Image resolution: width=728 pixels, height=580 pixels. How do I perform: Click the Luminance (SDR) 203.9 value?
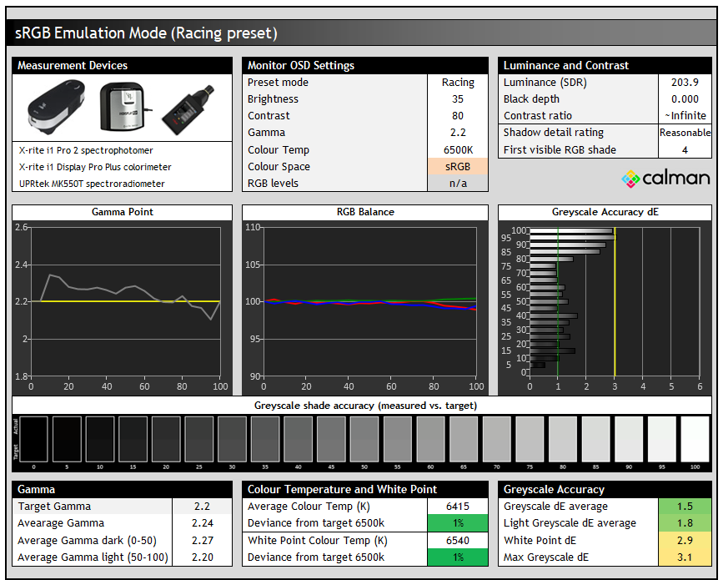(x=684, y=83)
